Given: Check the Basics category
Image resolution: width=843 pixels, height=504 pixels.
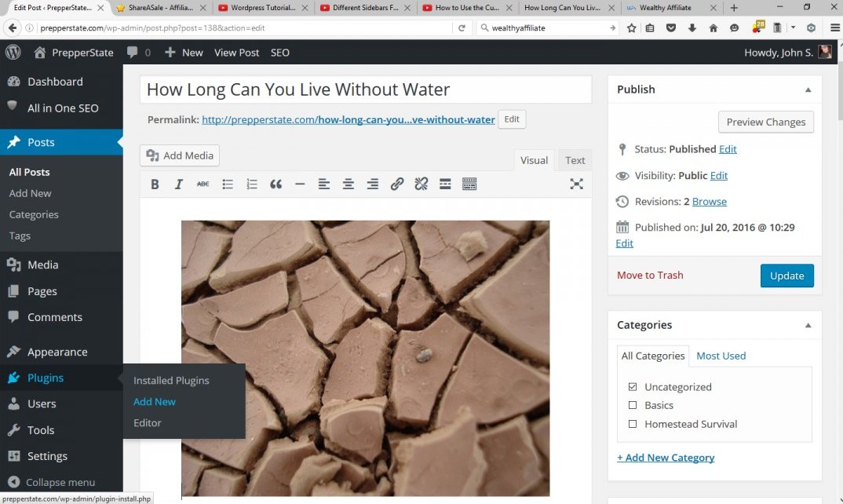Looking at the screenshot, I should pos(633,405).
